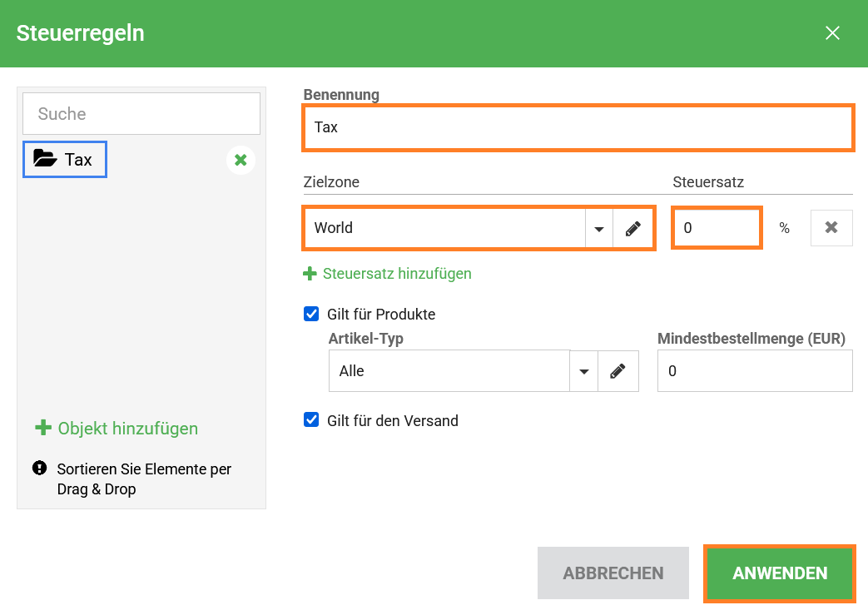Screen dimensions: 868x615
Task: Edit the Zielzone World pencil icon
Action: pyautogui.click(x=633, y=228)
